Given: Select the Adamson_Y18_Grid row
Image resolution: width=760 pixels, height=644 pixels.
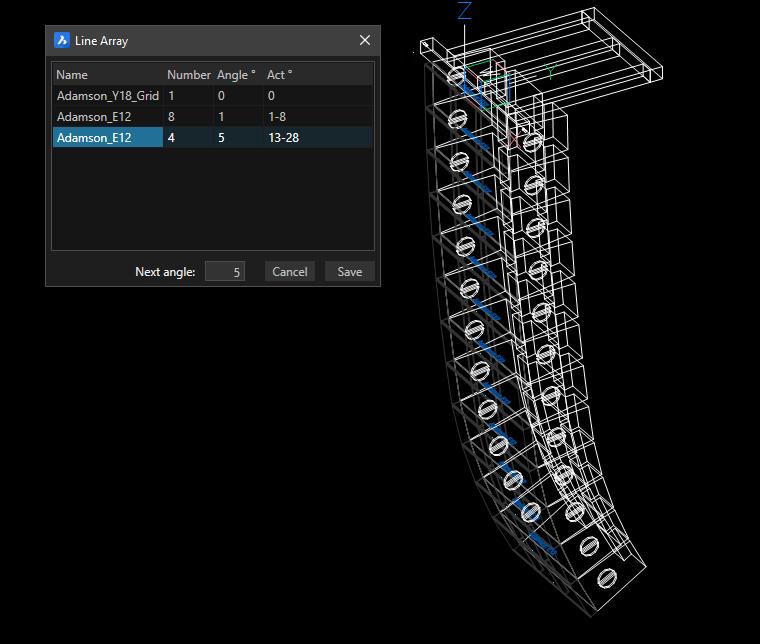Looking at the screenshot, I should [108, 96].
